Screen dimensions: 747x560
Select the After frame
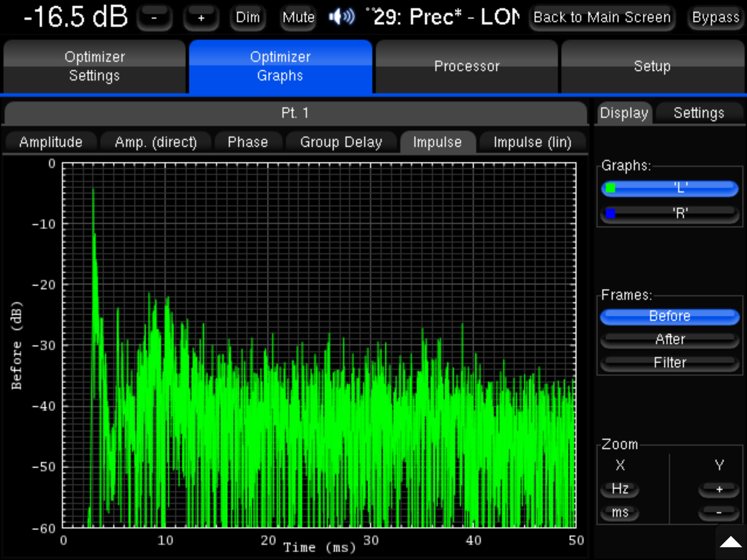pos(670,340)
